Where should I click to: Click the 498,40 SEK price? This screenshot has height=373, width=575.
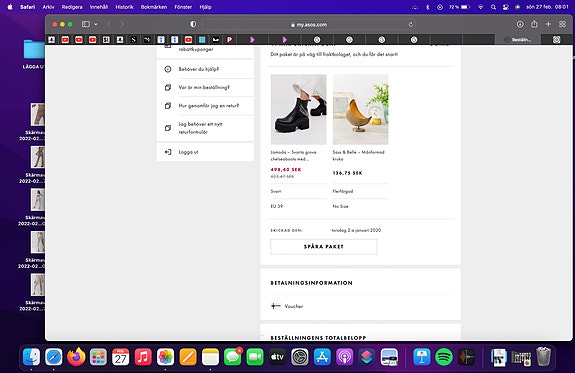pyautogui.click(x=286, y=169)
